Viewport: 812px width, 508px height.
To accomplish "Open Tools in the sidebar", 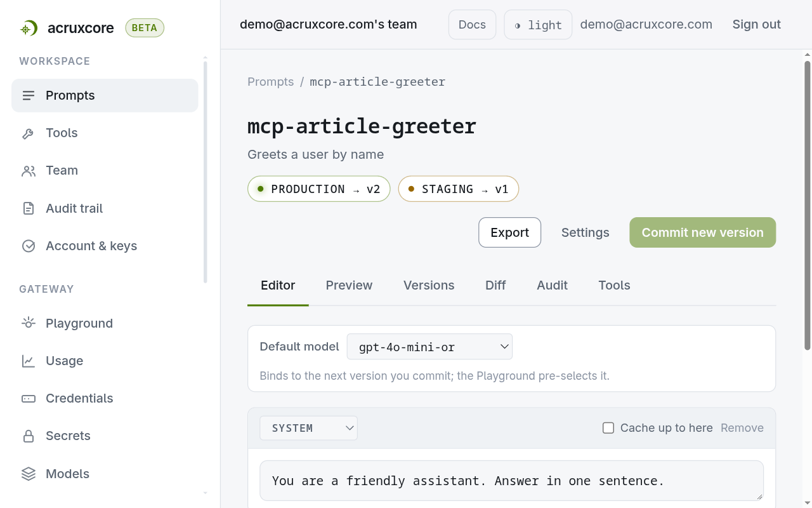I will click(105, 133).
